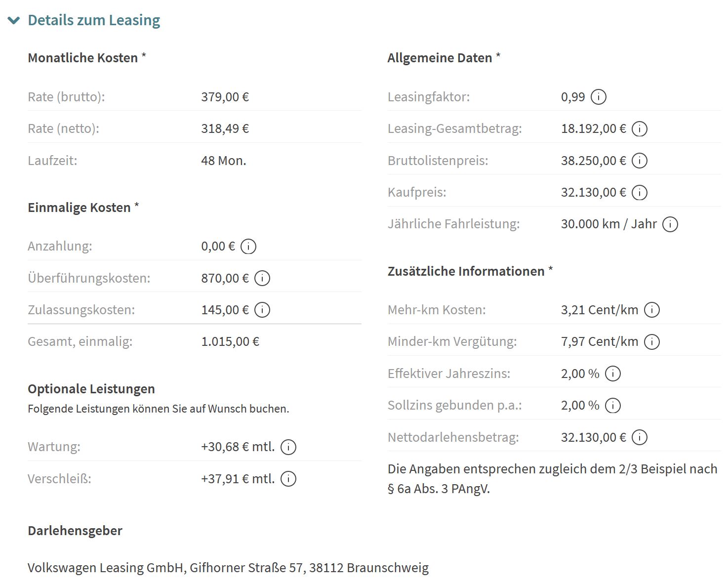Click info icon next to Leasingfaktor
Viewport: 728px width, 586px height.
pos(599,97)
